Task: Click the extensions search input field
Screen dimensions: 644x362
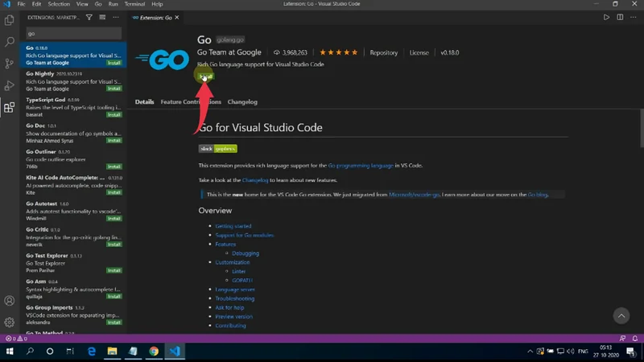Action: [x=72, y=34]
